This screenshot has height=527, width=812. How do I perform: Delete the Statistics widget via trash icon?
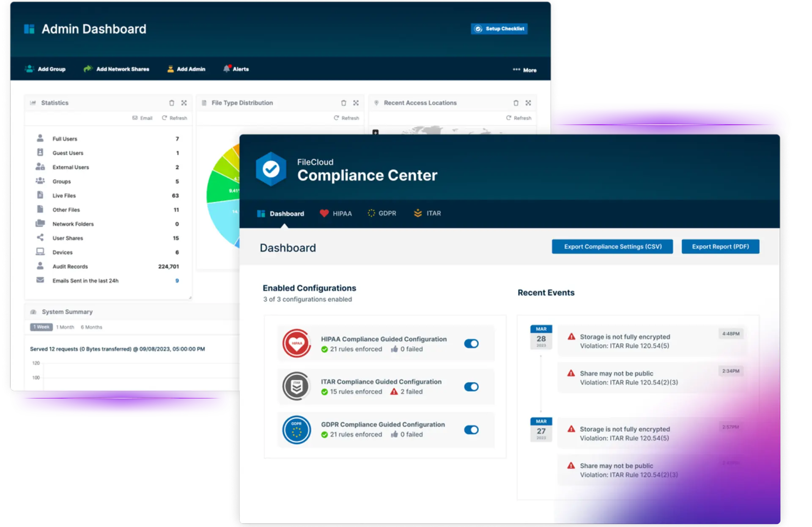click(172, 103)
